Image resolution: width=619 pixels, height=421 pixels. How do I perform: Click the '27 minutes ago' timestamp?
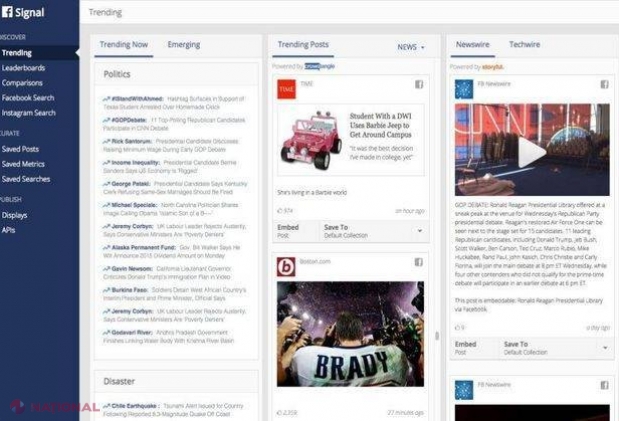point(405,413)
